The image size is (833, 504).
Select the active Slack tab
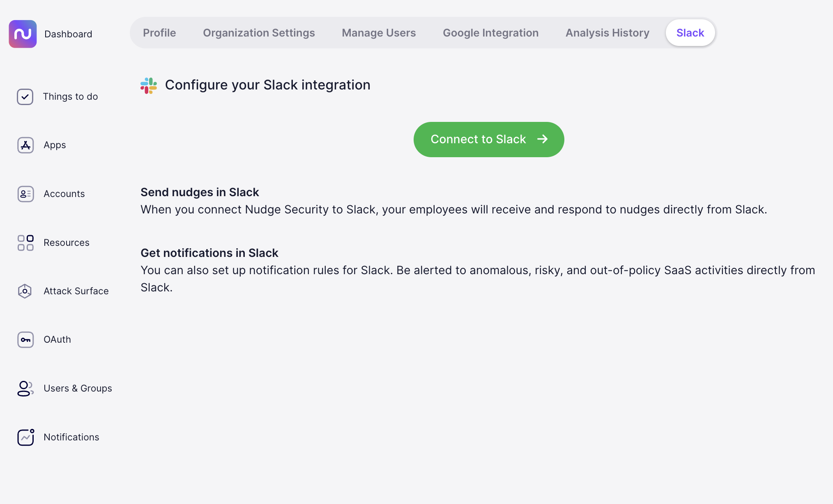click(x=690, y=33)
